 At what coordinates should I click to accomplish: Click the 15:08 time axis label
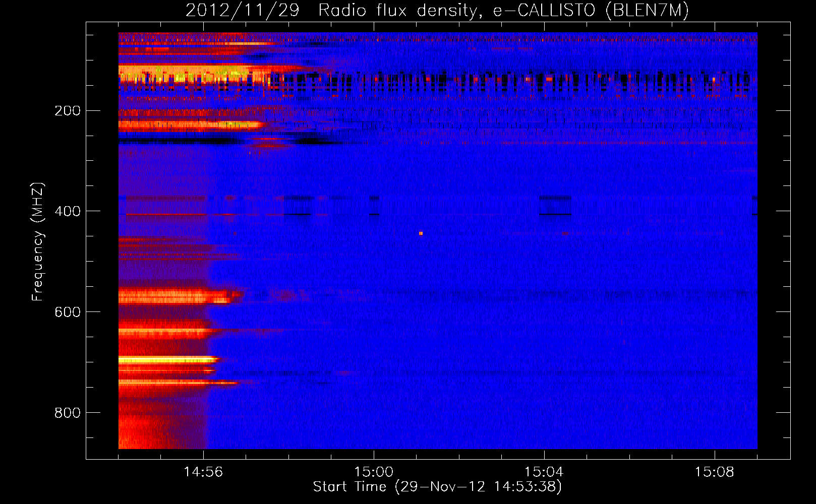coord(714,472)
